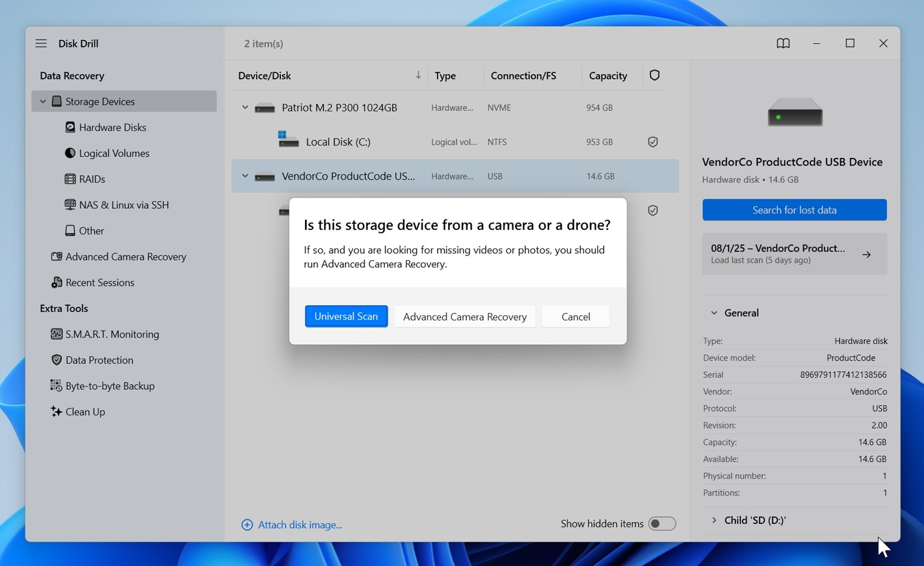Click the Advanced Camera Recovery sidebar icon
Image resolution: width=924 pixels, height=566 pixels.
[x=56, y=256]
